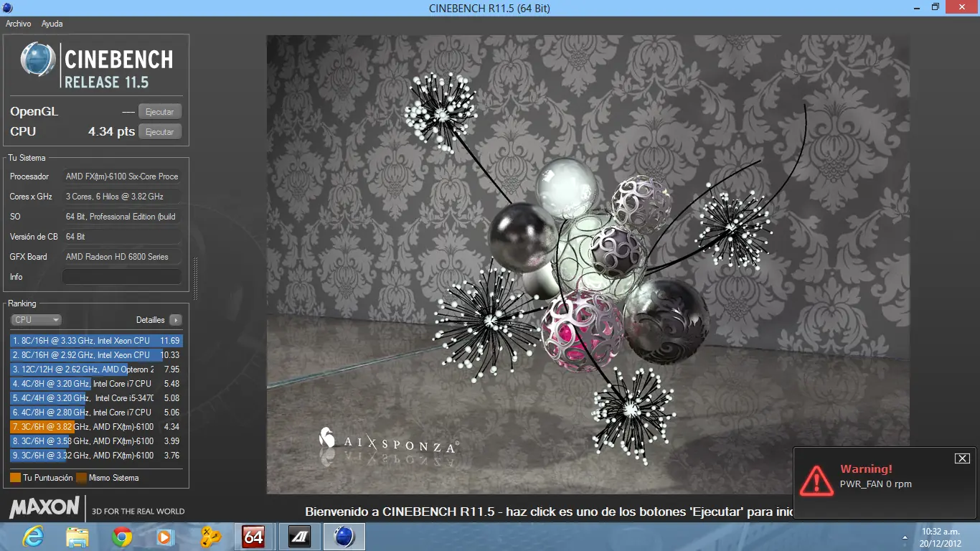The image size is (980, 551).
Task: Show hidden system tray icons
Action: click(905, 537)
